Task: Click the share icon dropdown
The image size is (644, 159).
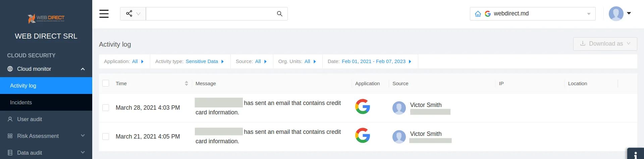Action: pyautogui.click(x=133, y=14)
